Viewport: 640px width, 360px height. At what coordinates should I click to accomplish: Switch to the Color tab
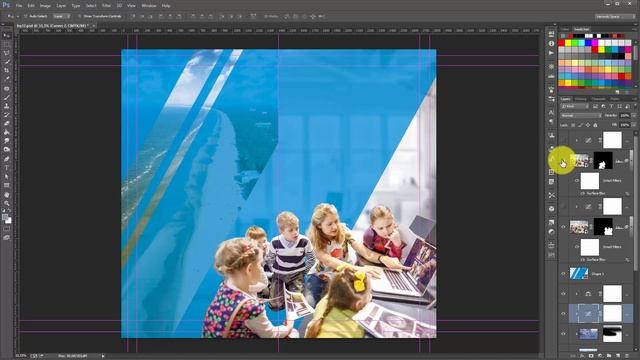pyautogui.click(x=565, y=29)
